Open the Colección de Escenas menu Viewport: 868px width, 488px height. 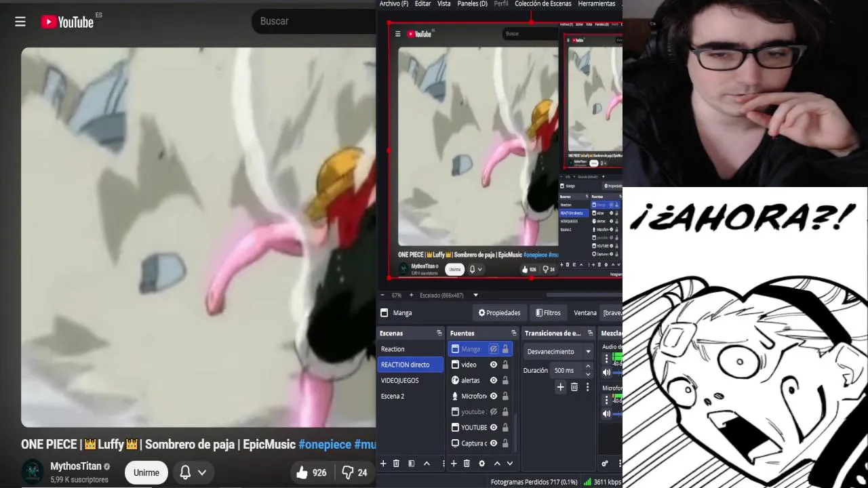pos(542,3)
